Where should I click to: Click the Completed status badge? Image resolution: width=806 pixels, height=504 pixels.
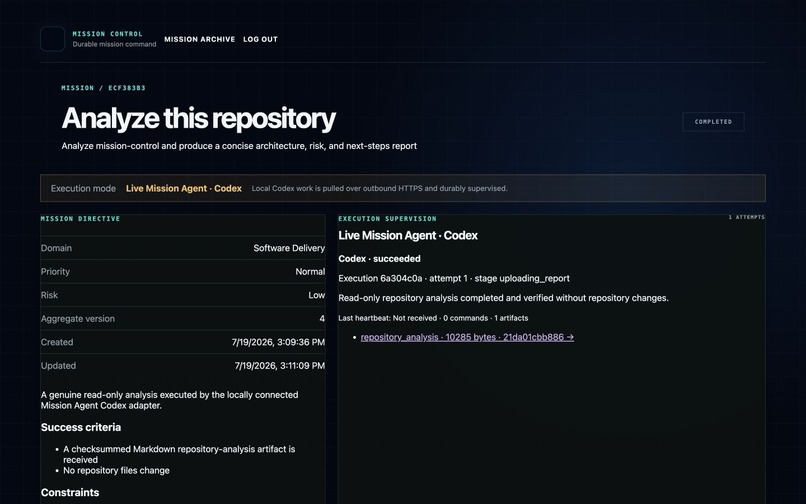(713, 122)
